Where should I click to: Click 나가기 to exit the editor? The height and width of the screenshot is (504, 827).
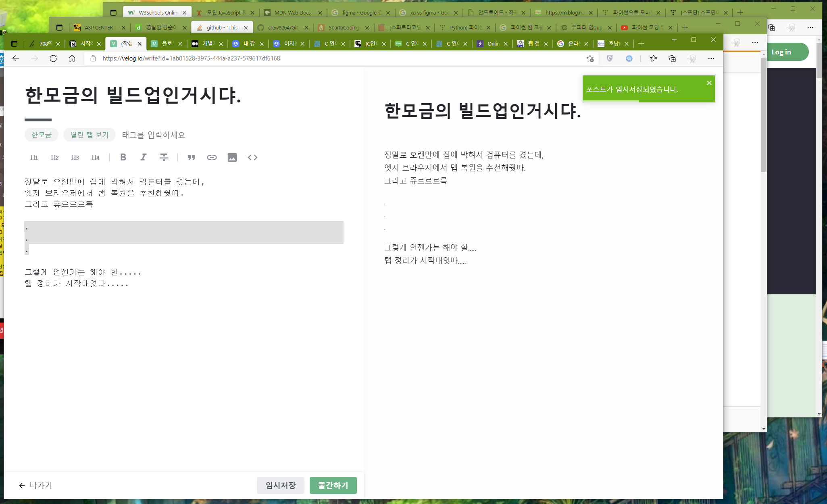pos(35,485)
